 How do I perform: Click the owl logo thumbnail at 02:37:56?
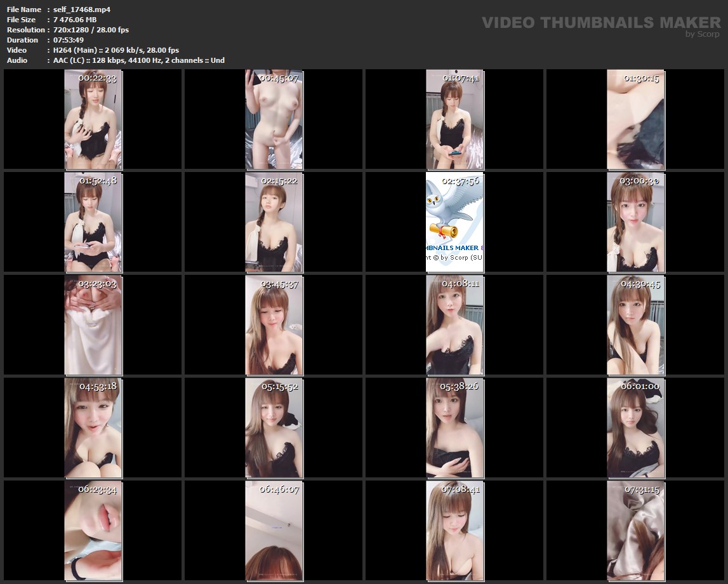(454, 222)
